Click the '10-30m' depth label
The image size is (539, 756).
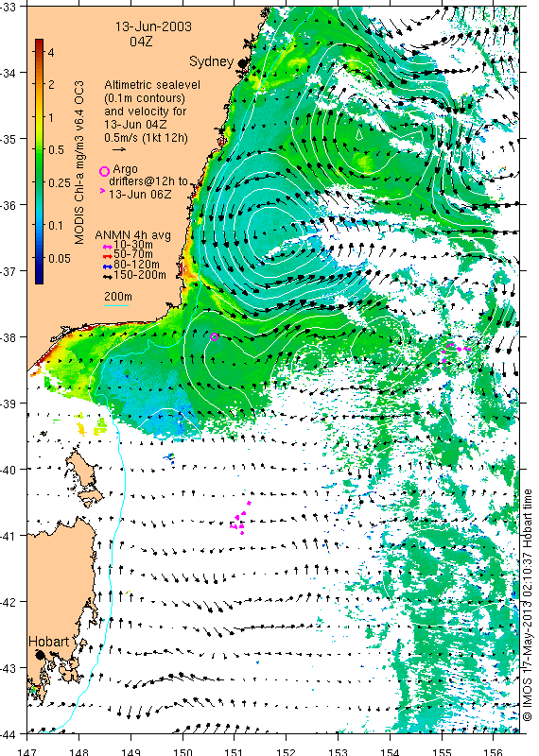(x=133, y=246)
